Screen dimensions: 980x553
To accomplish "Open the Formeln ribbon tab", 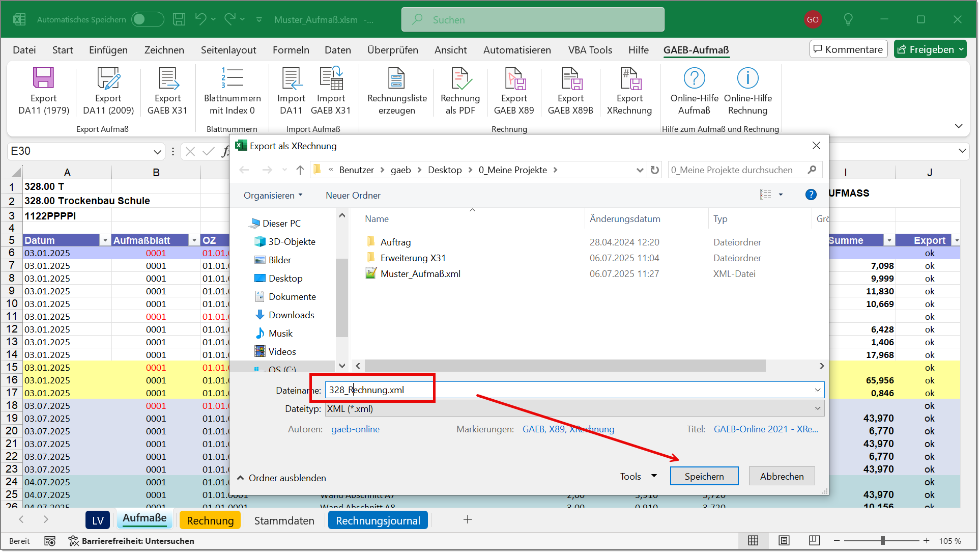I will [x=291, y=50].
